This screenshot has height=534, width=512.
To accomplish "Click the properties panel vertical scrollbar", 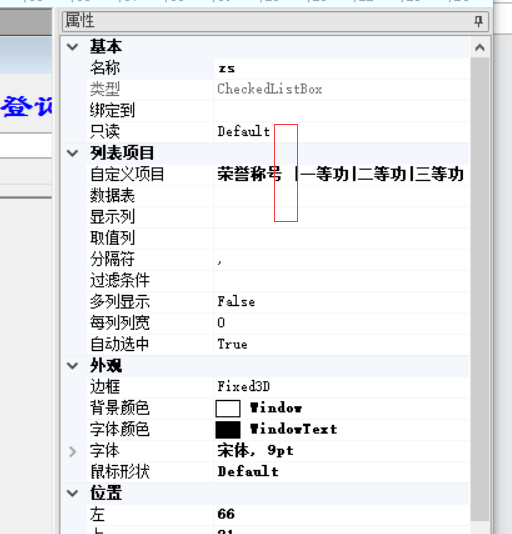I will (480, 289).
